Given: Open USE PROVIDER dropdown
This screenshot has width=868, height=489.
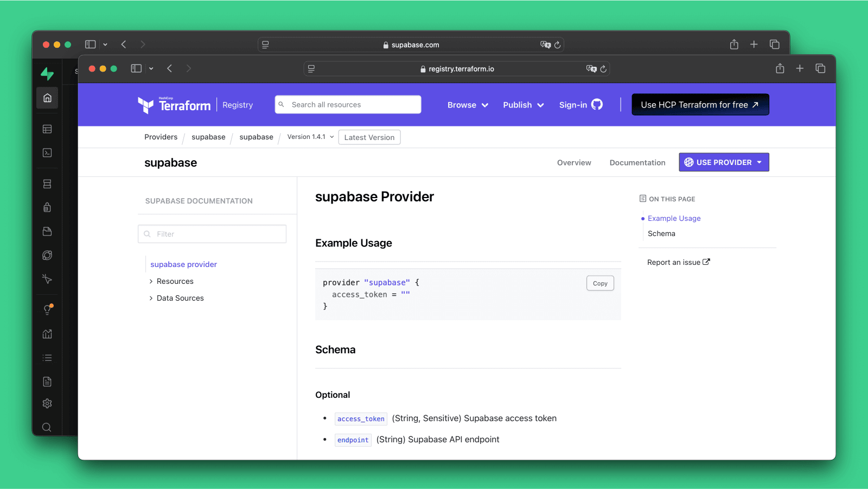Looking at the screenshot, I should click(x=724, y=162).
